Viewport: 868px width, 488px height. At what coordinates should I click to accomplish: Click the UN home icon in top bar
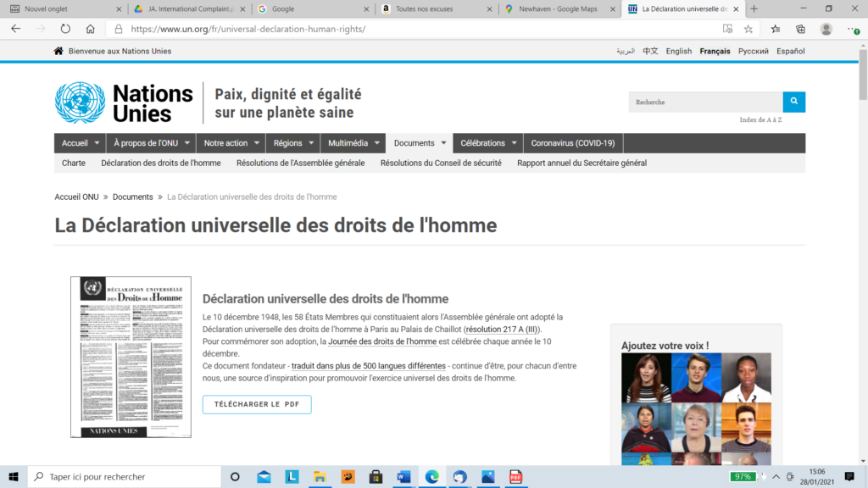pos(58,51)
